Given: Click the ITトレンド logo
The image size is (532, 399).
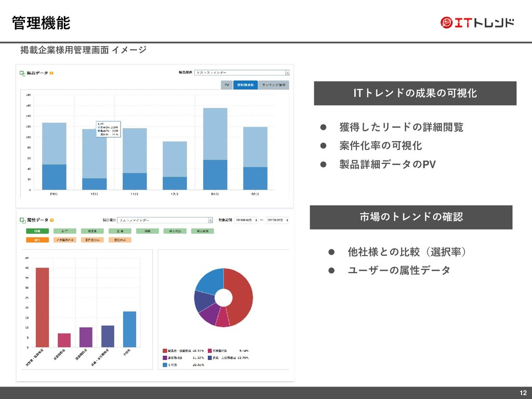Looking at the screenshot, I should click(477, 22).
